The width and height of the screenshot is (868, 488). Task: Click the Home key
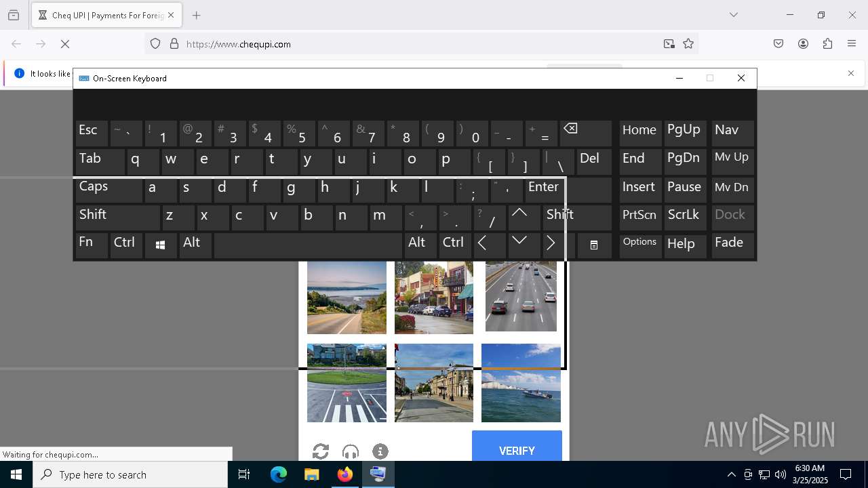click(640, 134)
